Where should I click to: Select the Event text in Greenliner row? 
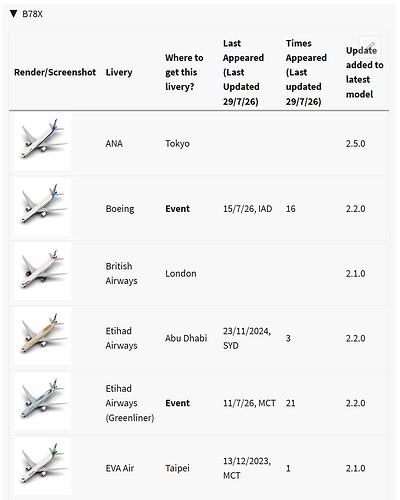tap(178, 403)
